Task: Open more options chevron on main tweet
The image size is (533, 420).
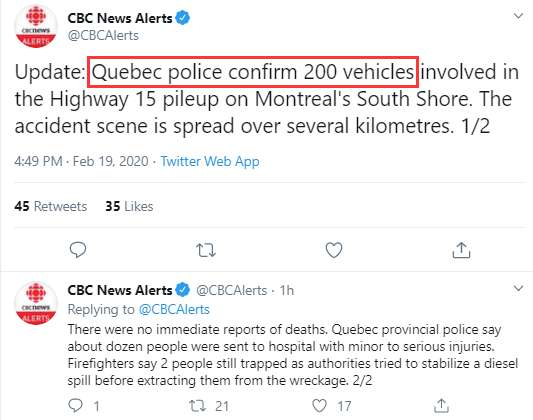Action: click(518, 16)
